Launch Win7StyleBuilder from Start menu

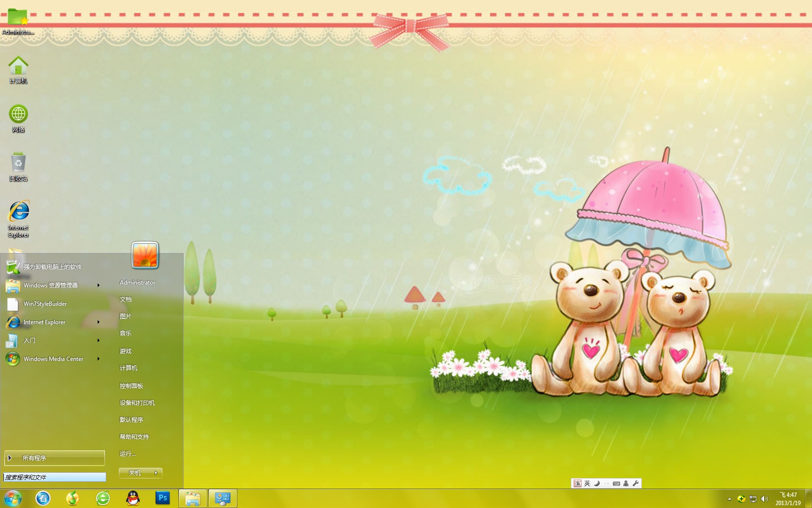[52, 304]
